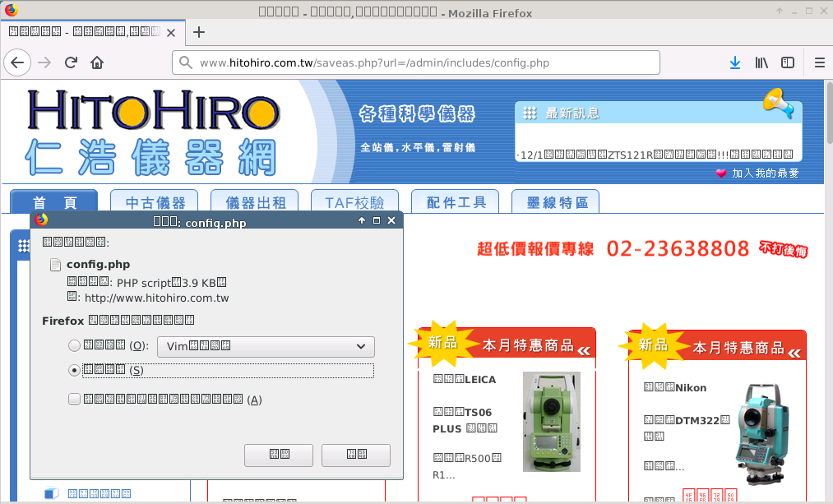Open the 墨線特區 tab
This screenshot has width=833, height=504.
pos(556,201)
